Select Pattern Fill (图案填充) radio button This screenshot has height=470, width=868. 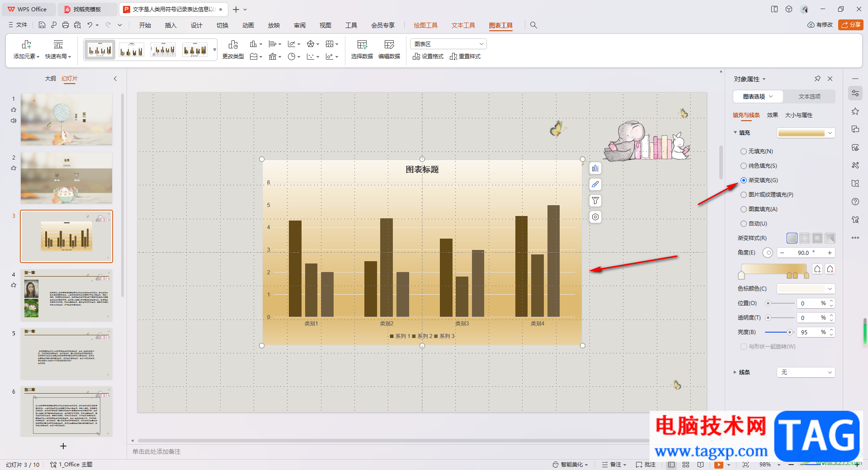coord(744,209)
